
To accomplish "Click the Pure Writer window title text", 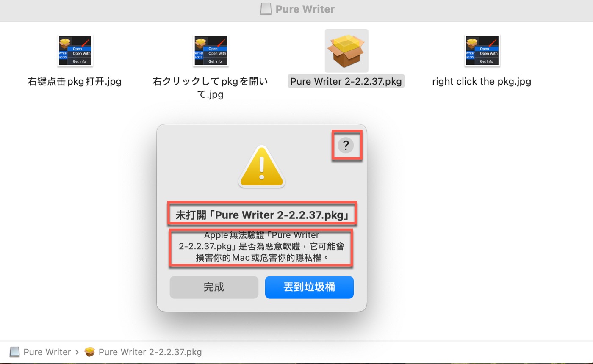I will [305, 9].
